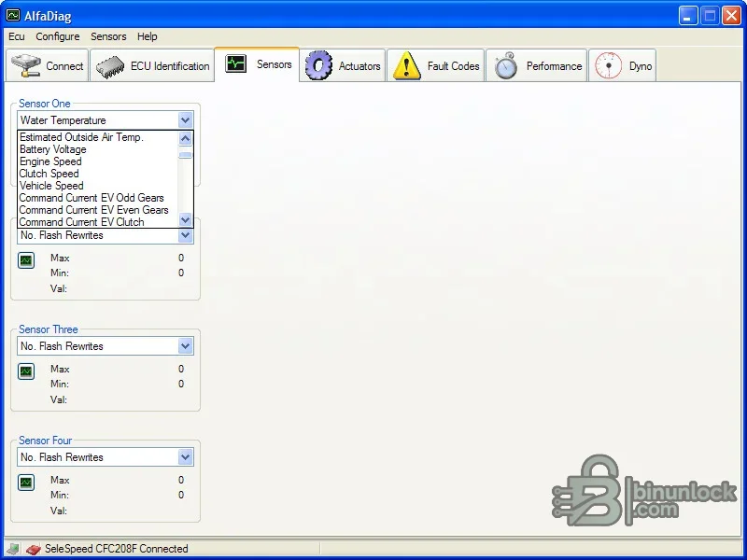The image size is (747, 560).
Task: Select Estimated Outside Air Temp. from list
Action: pyautogui.click(x=98, y=137)
